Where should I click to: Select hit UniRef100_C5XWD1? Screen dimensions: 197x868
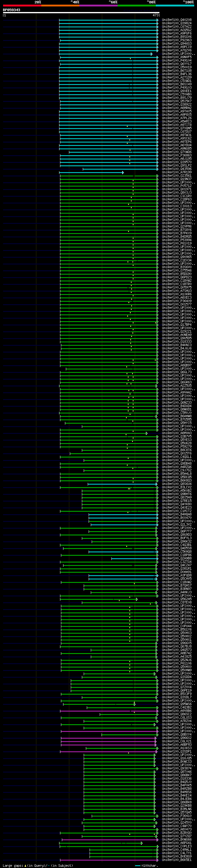[x=177, y=81]
